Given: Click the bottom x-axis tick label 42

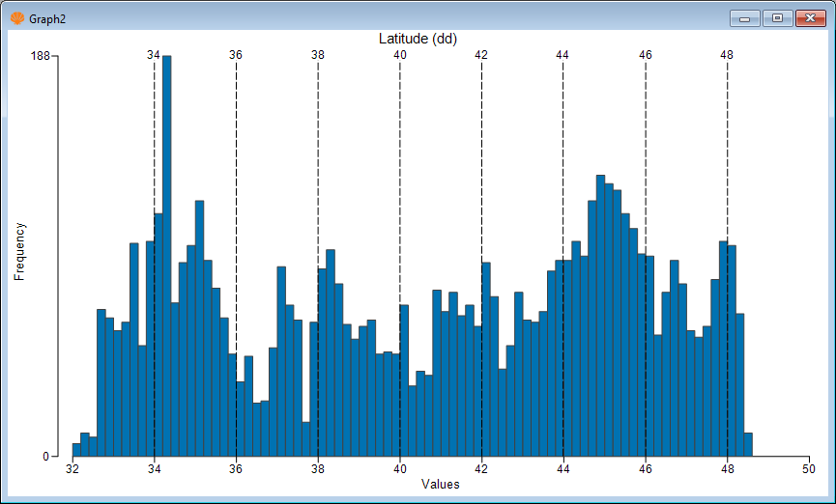Looking at the screenshot, I should pyautogui.click(x=481, y=469).
